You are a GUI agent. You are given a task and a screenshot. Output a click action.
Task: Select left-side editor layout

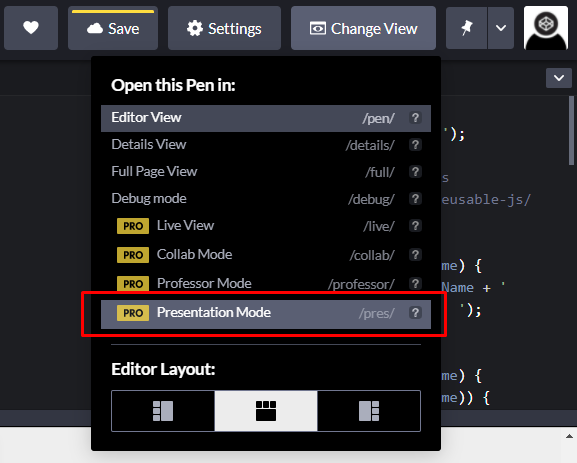[x=163, y=411]
